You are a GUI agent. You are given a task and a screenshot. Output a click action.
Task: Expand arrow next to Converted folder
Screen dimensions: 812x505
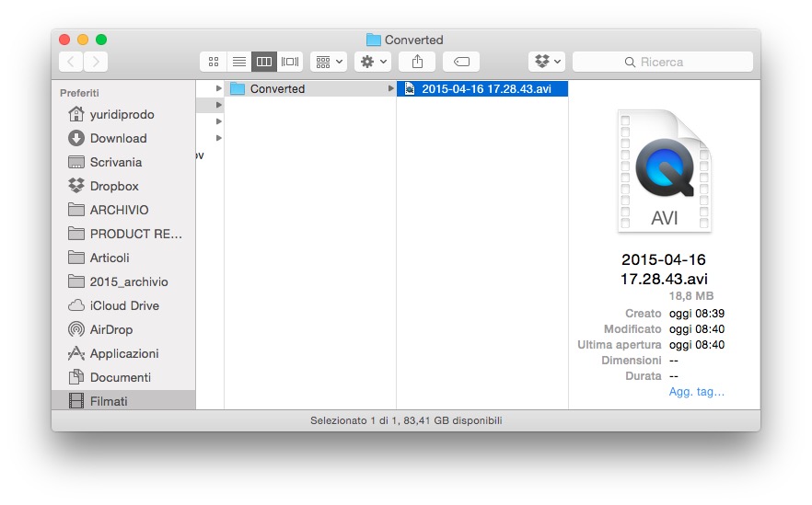[390, 88]
